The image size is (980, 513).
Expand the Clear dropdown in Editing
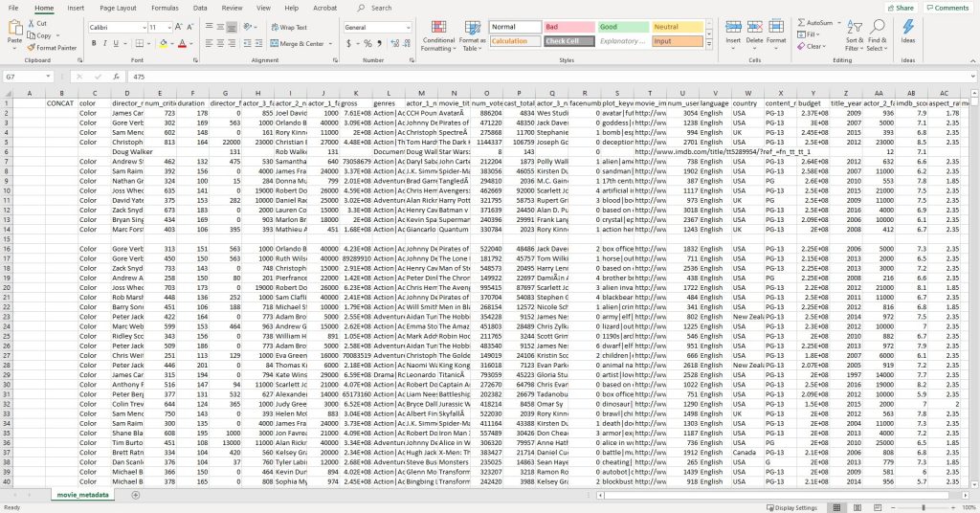point(824,46)
